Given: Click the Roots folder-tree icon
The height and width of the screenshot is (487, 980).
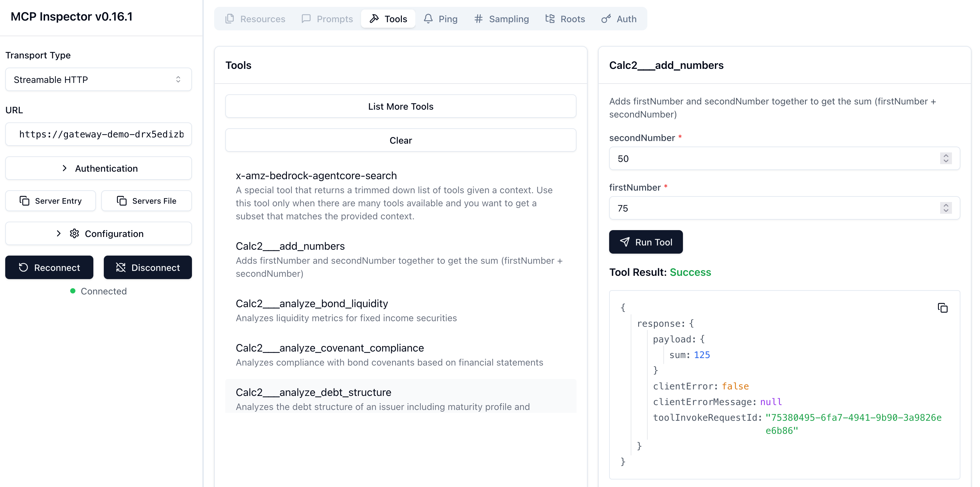Looking at the screenshot, I should [550, 19].
